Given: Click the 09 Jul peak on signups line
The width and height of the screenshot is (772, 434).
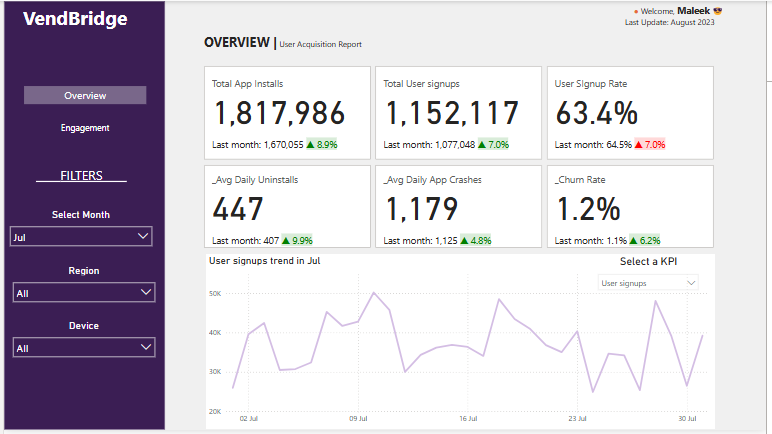Looking at the screenshot, I should pos(374,293).
